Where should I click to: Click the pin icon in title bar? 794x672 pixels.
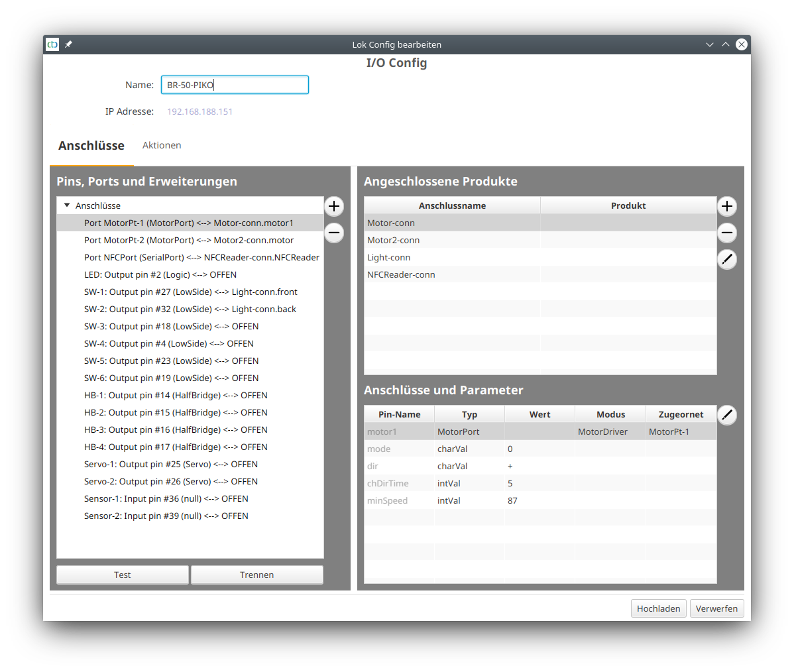tap(68, 44)
